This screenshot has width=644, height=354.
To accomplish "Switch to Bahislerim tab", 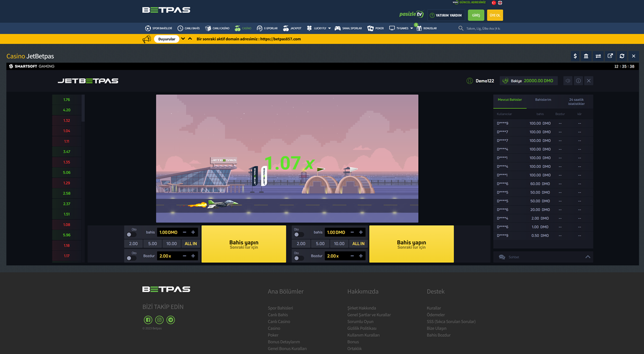I will pos(543,100).
